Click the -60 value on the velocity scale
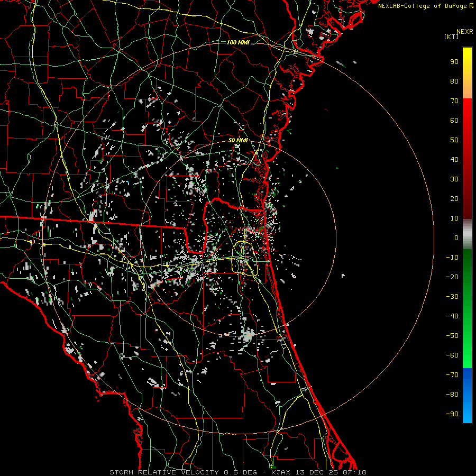The height and width of the screenshot is (476, 476). click(452, 355)
